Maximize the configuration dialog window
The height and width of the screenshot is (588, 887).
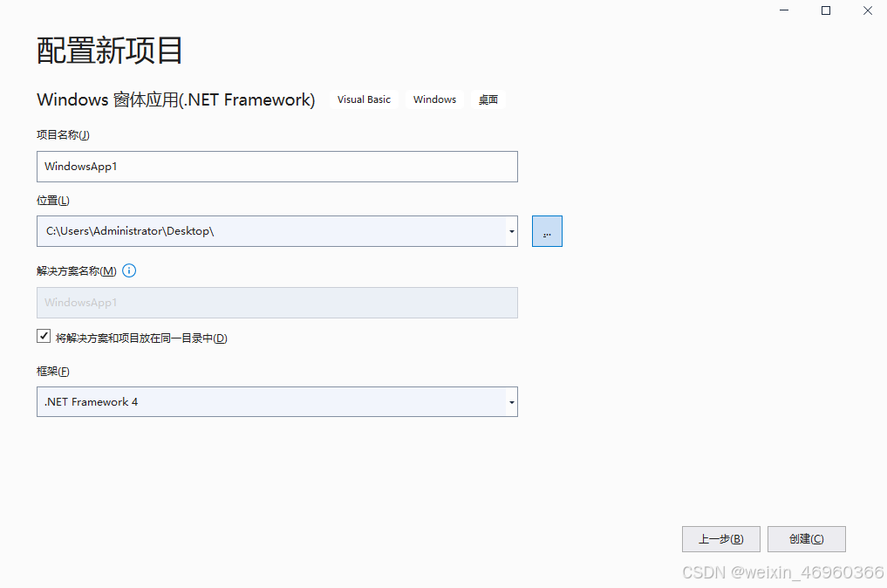pyautogui.click(x=826, y=10)
